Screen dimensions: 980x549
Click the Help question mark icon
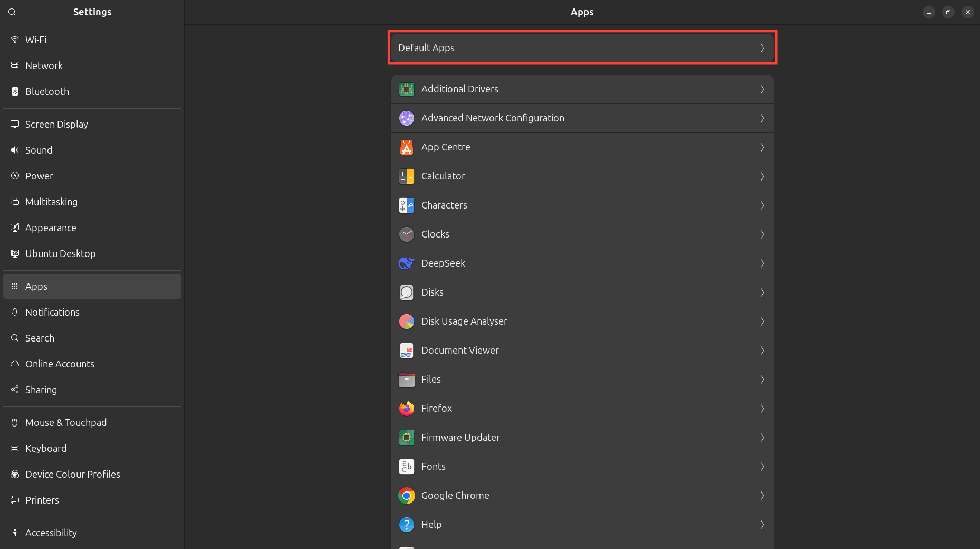point(407,525)
